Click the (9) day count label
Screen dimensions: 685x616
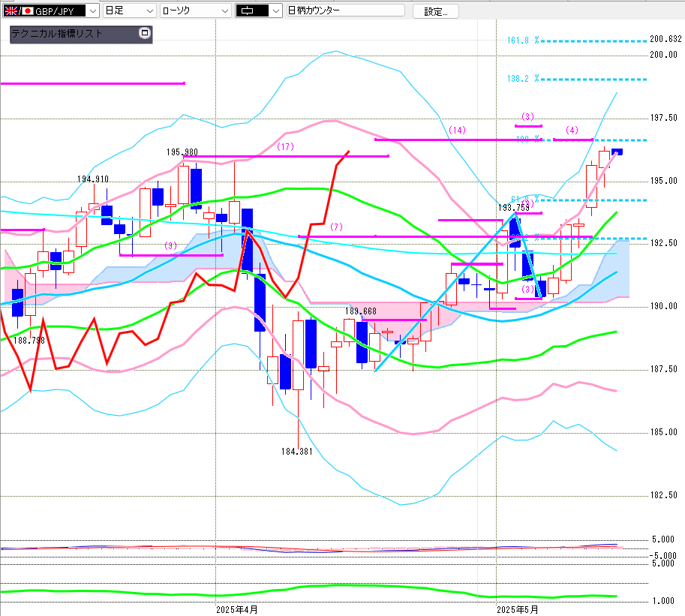171,245
